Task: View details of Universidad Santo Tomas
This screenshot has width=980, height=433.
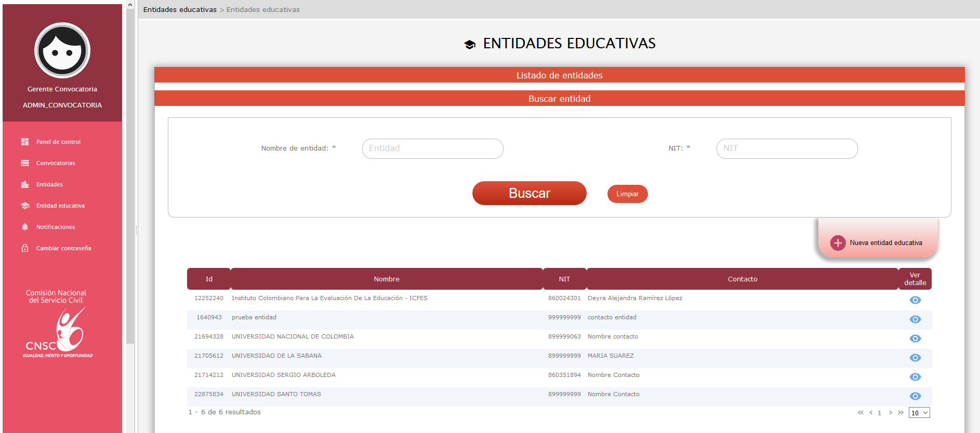Action: pyautogui.click(x=915, y=396)
